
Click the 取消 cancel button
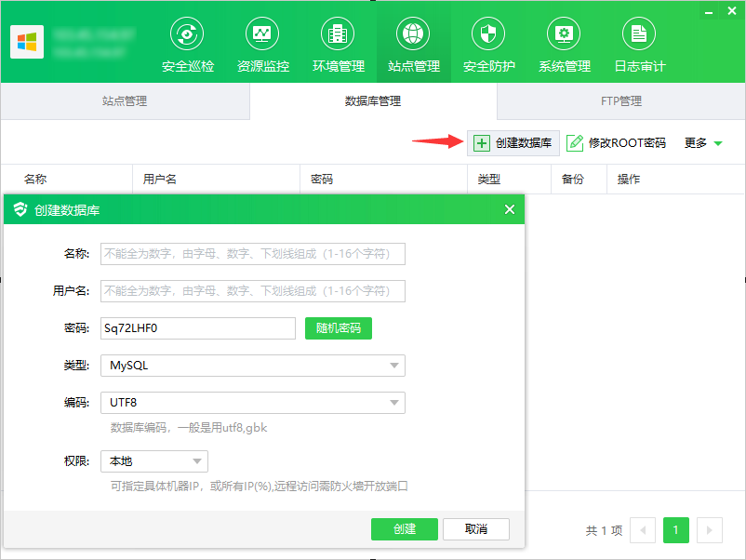(476, 529)
